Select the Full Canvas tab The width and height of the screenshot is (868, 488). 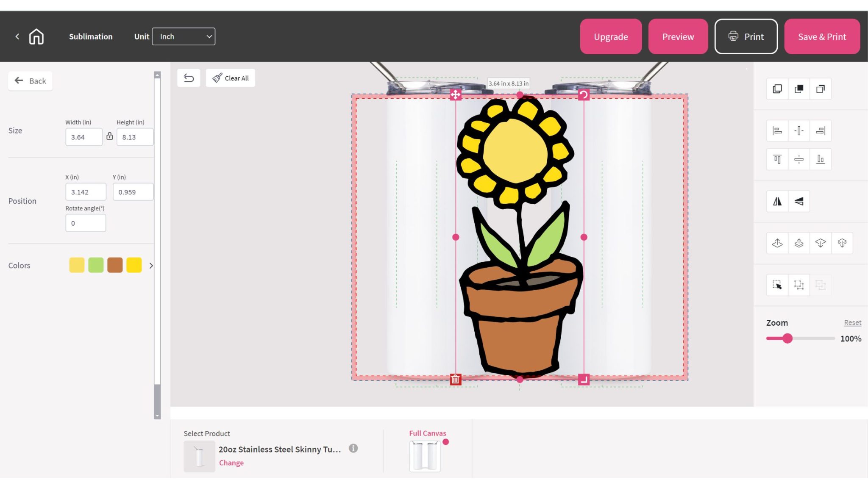(x=428, y=433)
